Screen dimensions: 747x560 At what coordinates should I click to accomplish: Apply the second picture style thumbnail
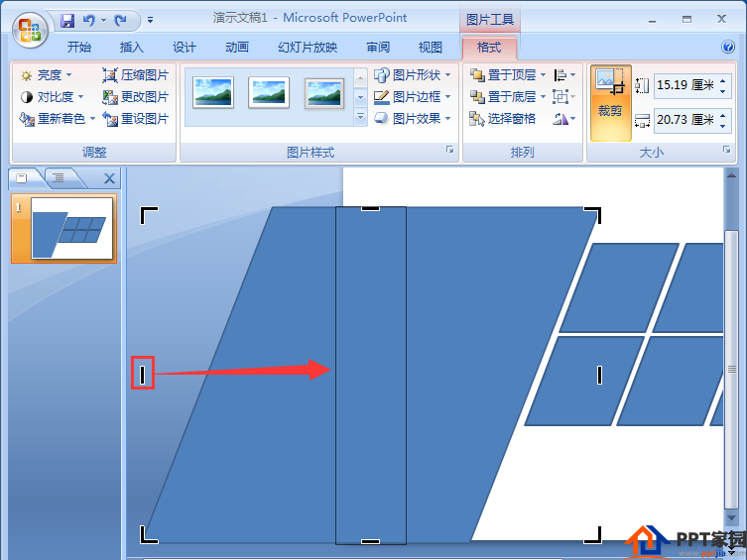coord(269,92)
